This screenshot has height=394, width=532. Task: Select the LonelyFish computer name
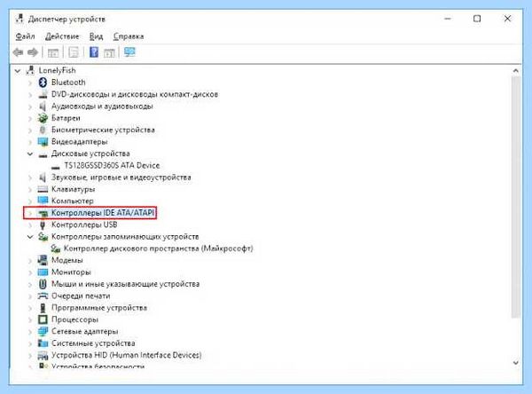coord(57,70)
